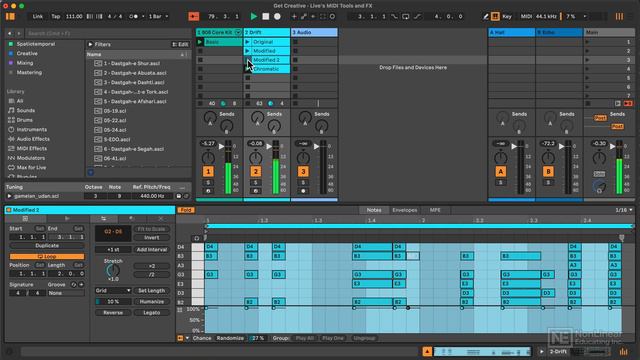The height and width of the screenshot is (360, 640).
Task: Switch to the Notes tab
Action: (x=373, y=210)
